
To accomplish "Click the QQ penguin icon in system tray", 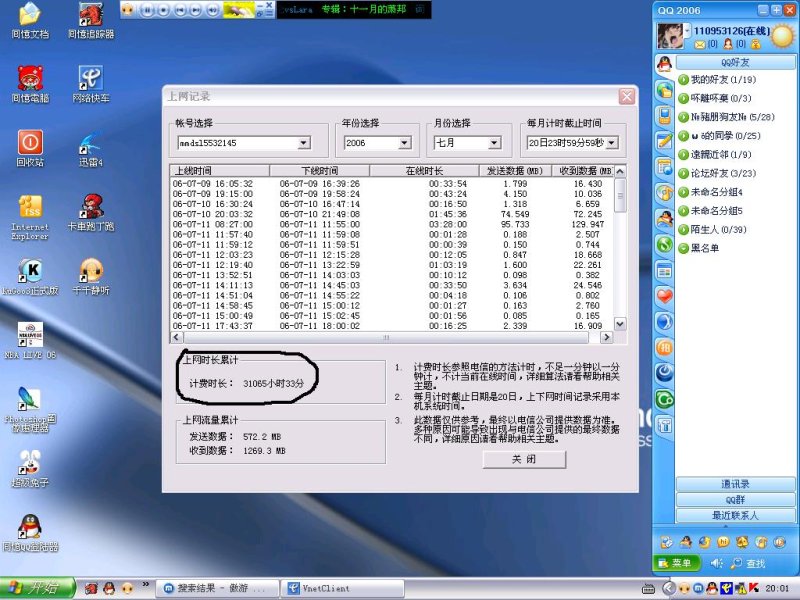I will tap(712, 588).
